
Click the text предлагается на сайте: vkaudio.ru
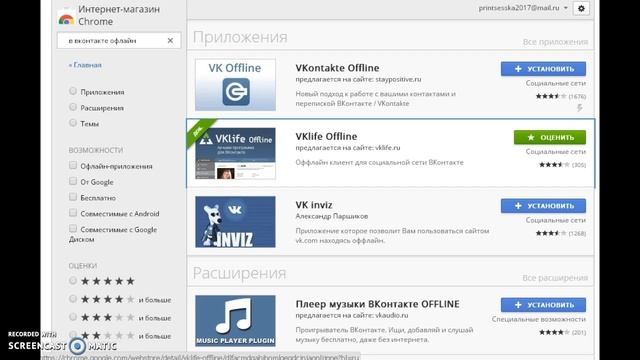pyautogui.click(x=351, y=316)
